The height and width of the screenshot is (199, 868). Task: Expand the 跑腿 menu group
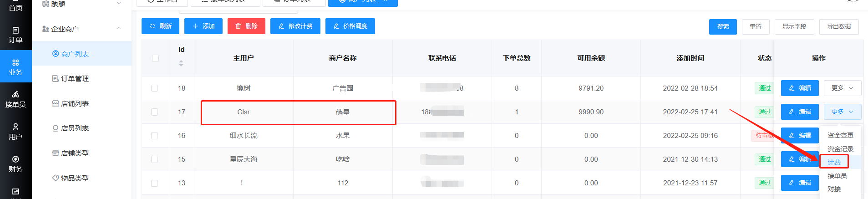pos(82,4)
